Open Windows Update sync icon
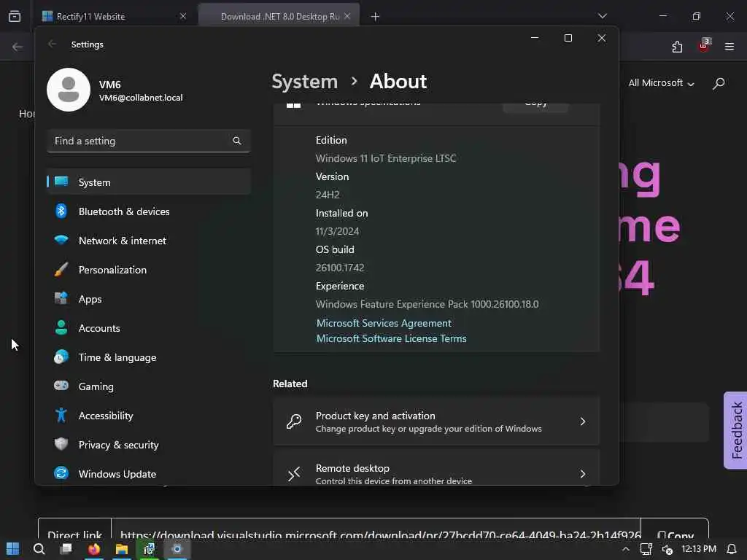Screen dimensions: 747x560 point(61,473)
